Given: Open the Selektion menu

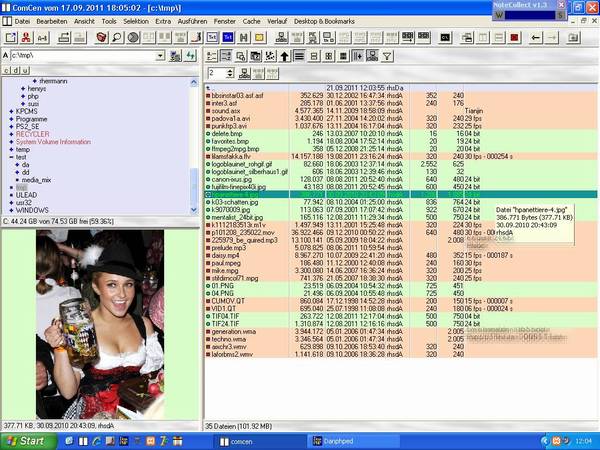Looking at the screenshot, I should coord(136,21).
